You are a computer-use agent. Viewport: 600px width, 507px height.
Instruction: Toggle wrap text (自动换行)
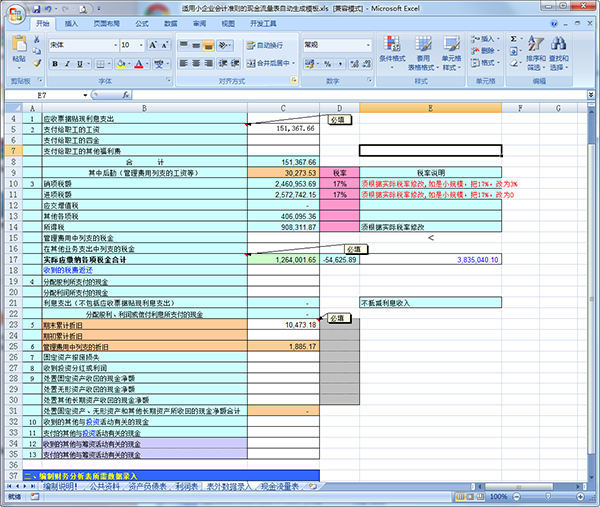(265, 46)
